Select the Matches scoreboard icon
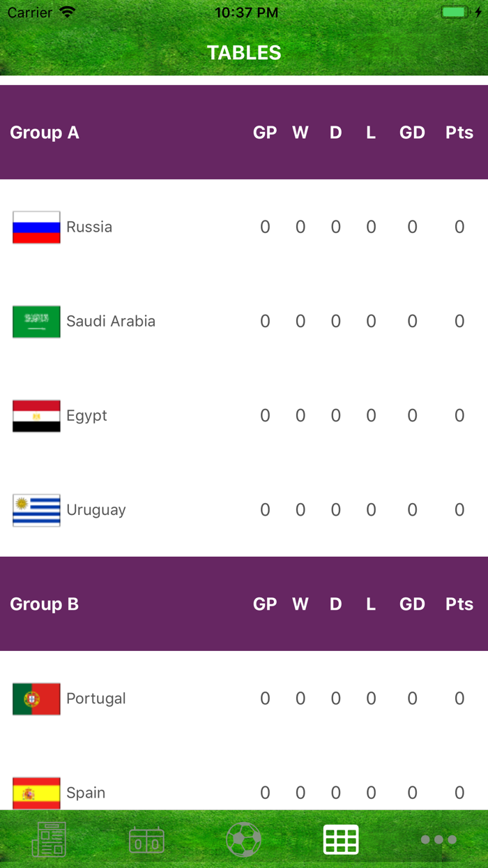 click(x=146, y=839)
